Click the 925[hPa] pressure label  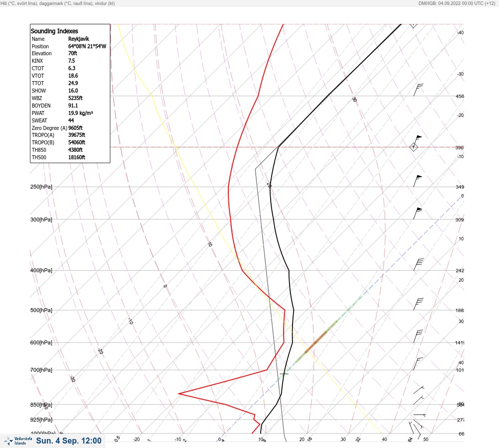(x=41, y=420)
